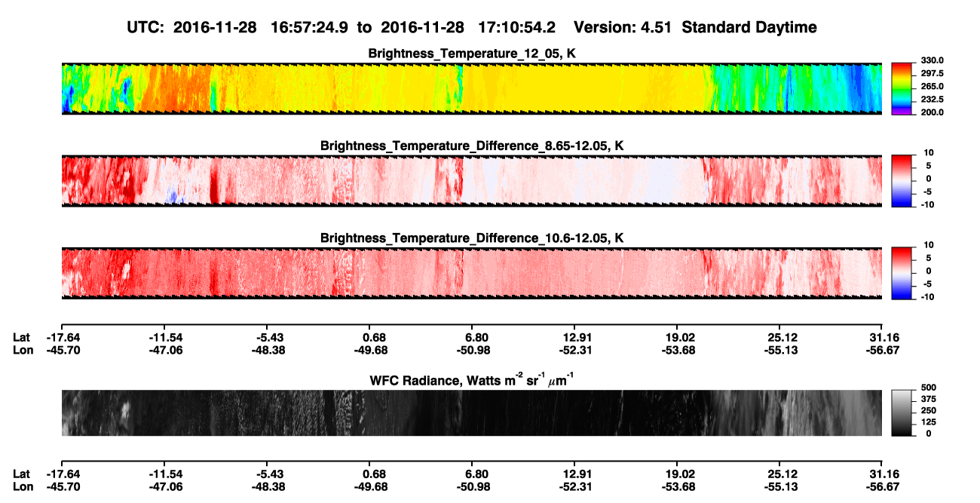Click the upper axis Lat row label

click(21, 337)
